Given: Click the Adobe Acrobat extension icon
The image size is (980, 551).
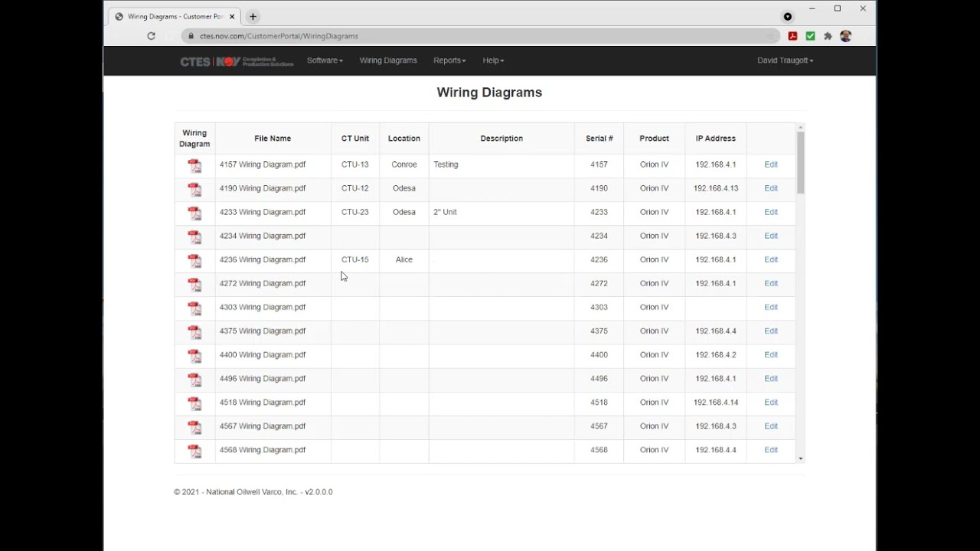Looking at the screenshot, I should [x=792, y=36].
